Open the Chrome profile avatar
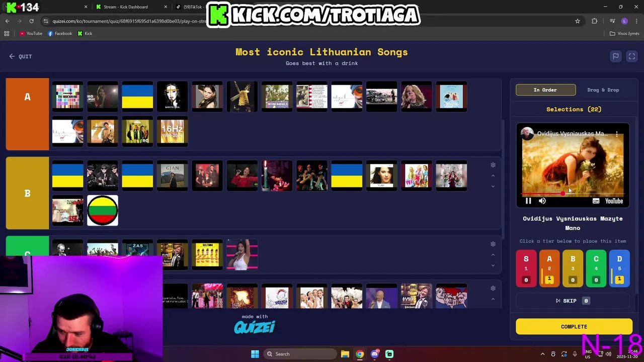This screenshot has width=644, height=362. (624, 21)
